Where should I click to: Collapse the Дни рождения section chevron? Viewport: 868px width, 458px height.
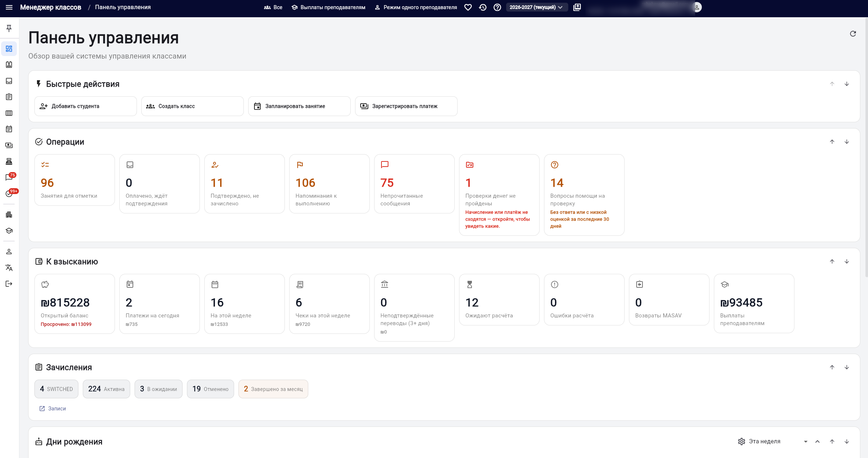pos(817,442)
